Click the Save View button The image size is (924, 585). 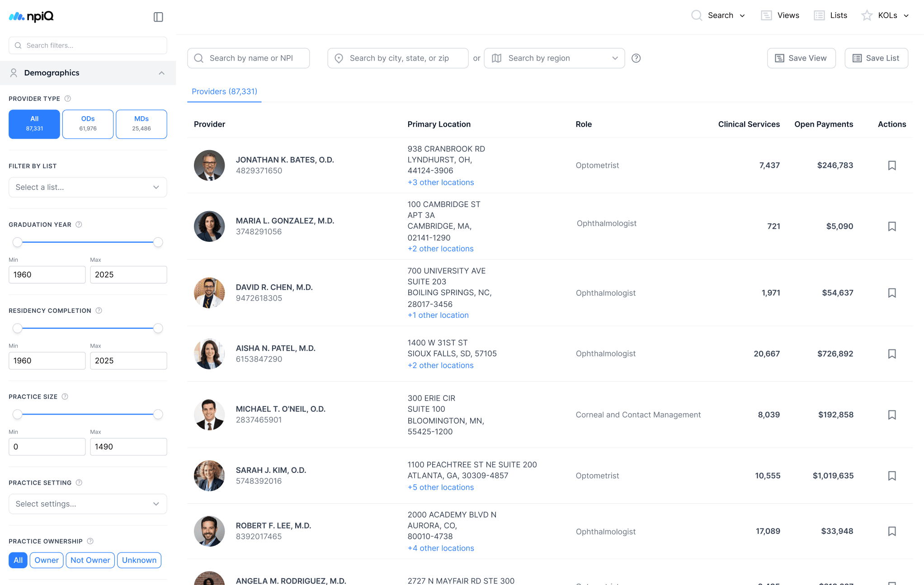(x=801, y=58)
